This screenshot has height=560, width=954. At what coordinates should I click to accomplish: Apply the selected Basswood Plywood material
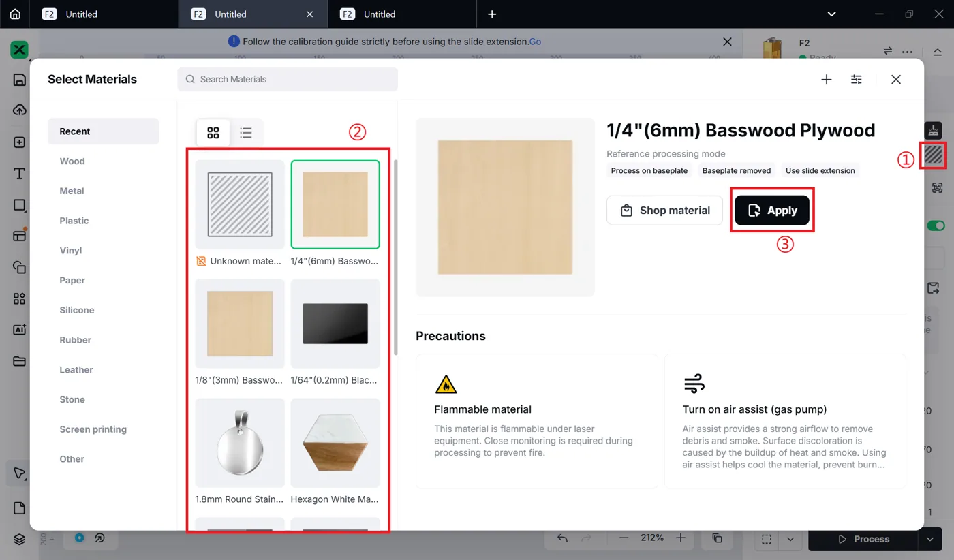coord(772,211)
